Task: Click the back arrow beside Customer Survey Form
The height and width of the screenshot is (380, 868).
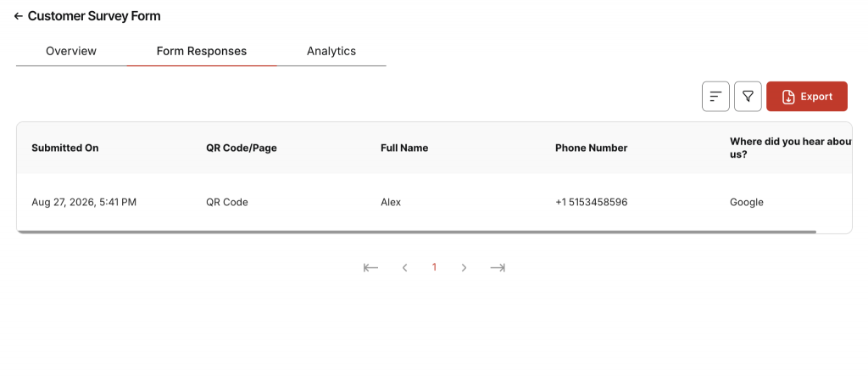Action: [x=19, y=17]
